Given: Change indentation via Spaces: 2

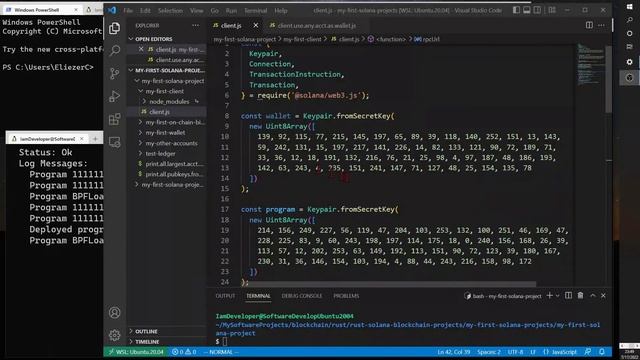Looking at the screenshot, I should [x=489, y=351].
